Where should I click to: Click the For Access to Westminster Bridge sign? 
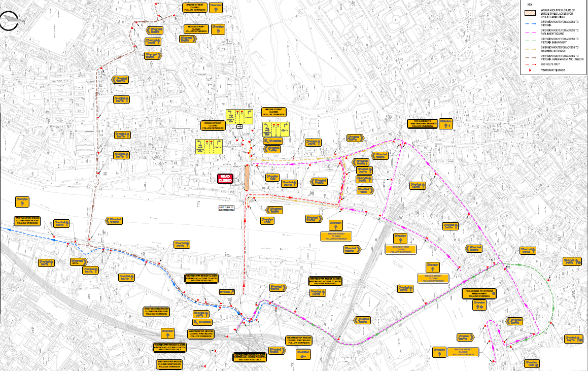(x=422, y=124)
